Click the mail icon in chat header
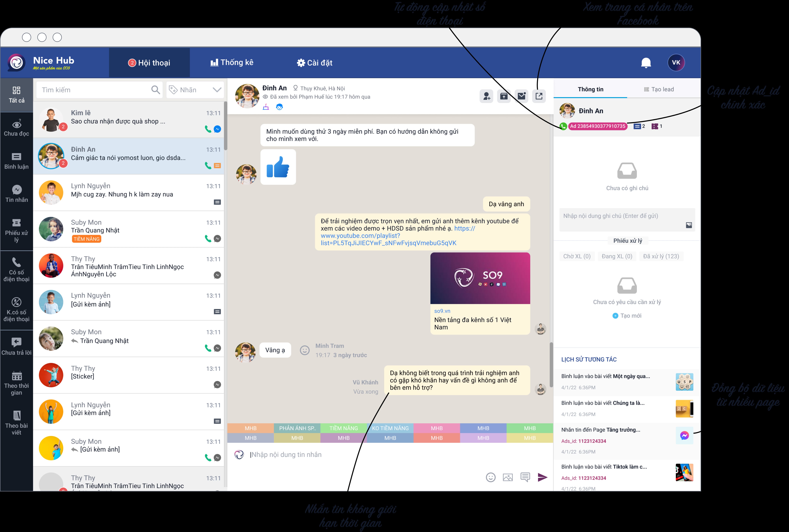 [x=522, y=96]
